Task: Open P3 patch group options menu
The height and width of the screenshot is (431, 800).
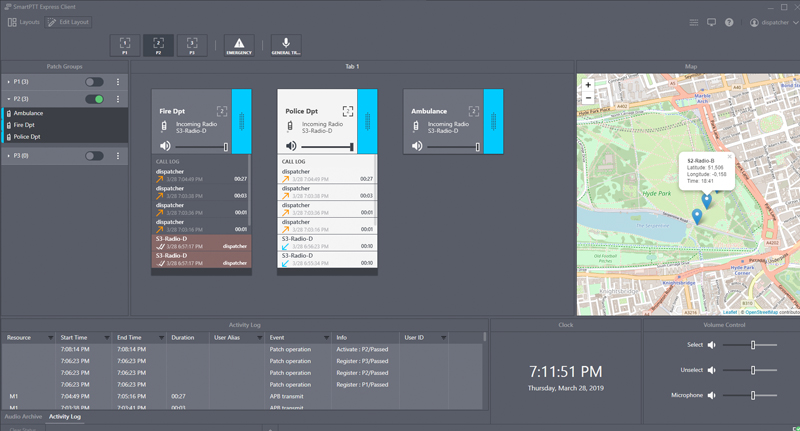Action: pyautogui.click(x=118, y=156)
